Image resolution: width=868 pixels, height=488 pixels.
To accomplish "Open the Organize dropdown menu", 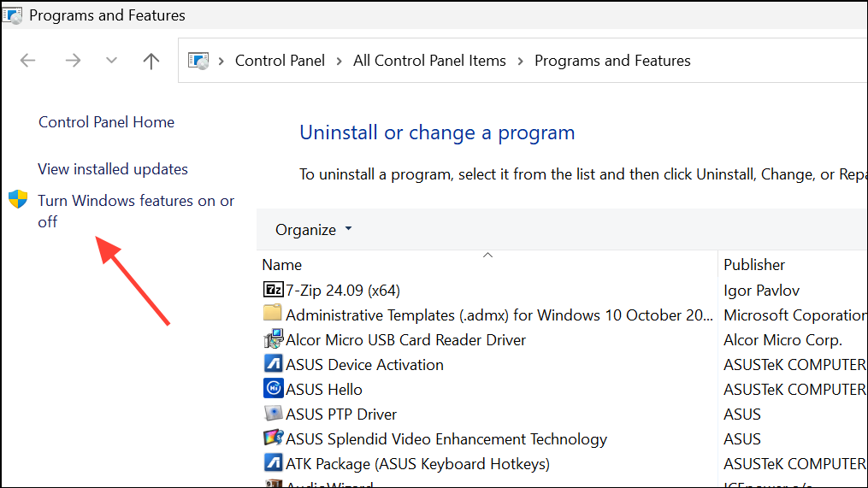I will click(x=313, y=229).
